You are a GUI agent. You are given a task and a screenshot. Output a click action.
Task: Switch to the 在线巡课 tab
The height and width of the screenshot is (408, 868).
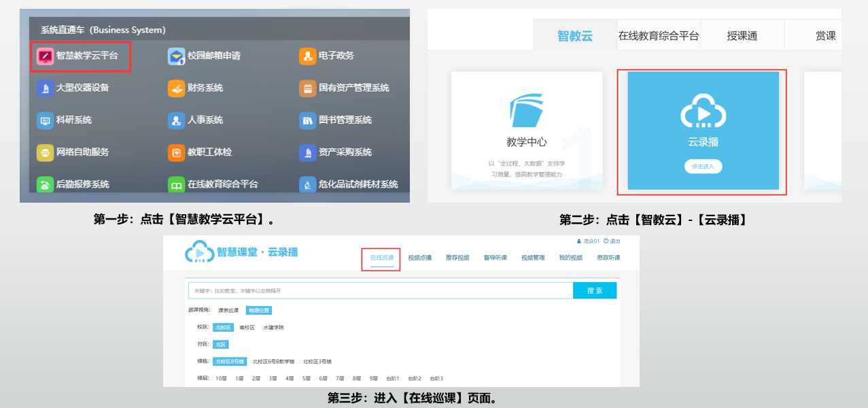tap(381, 258)
